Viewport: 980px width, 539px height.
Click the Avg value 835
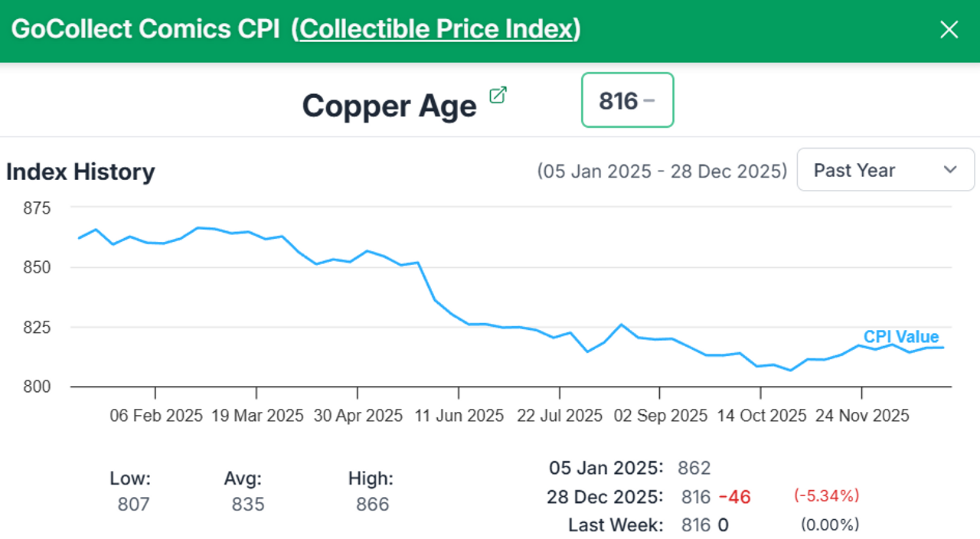click(x=247, y=504)
